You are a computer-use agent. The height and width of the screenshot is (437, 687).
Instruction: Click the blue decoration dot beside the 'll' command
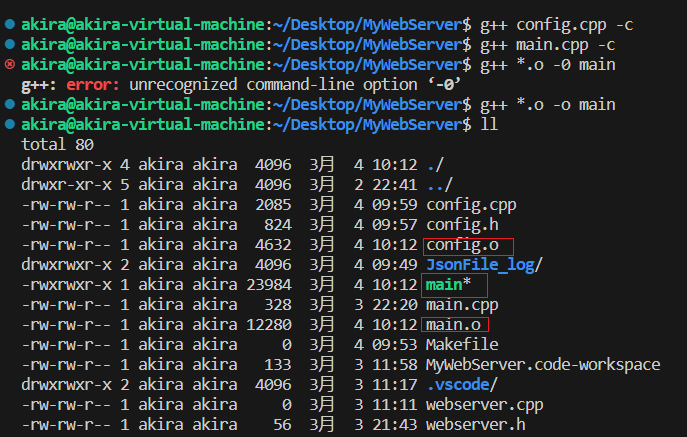click(x=9, y=124)
